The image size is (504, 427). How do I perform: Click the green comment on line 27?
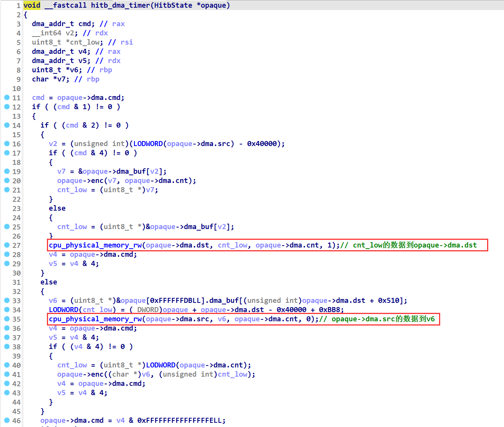[x=409, y=245]
